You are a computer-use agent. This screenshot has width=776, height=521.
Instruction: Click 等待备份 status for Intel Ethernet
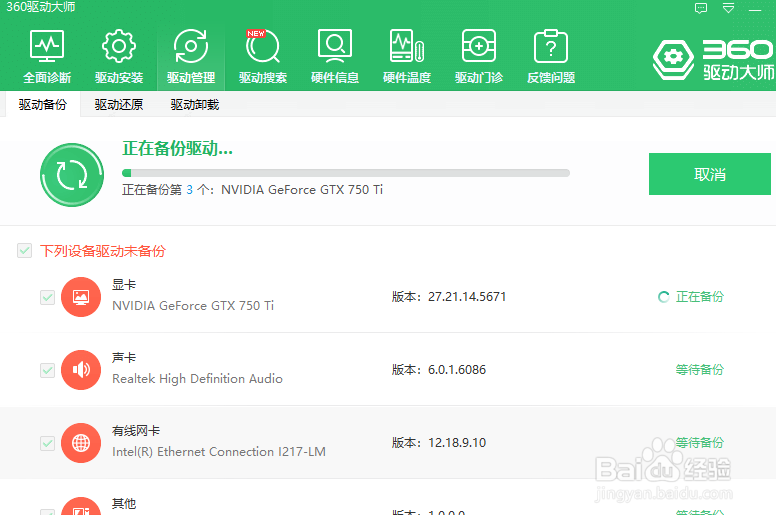pos(700,442)
